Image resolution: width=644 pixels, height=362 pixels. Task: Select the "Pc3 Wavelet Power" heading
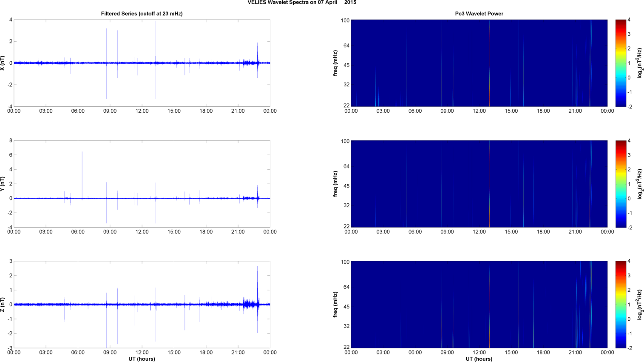pos(479,14)
